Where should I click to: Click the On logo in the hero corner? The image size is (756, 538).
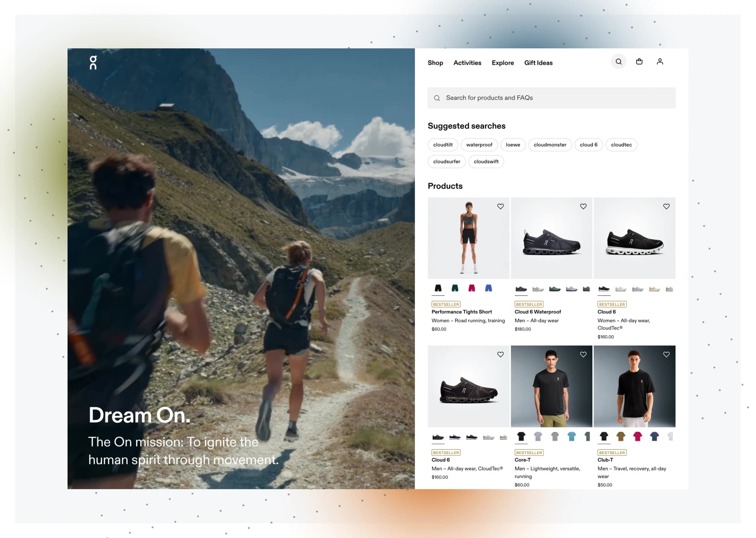pyautogui.click(x=93, y=62)
